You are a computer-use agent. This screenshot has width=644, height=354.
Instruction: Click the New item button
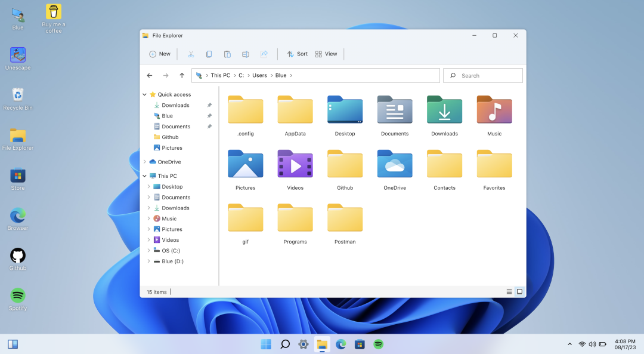click(x=160, y=54)
